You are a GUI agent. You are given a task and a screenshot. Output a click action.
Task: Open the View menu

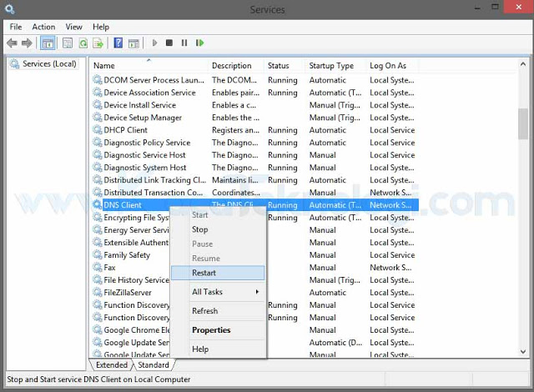[x=73, y=27]
